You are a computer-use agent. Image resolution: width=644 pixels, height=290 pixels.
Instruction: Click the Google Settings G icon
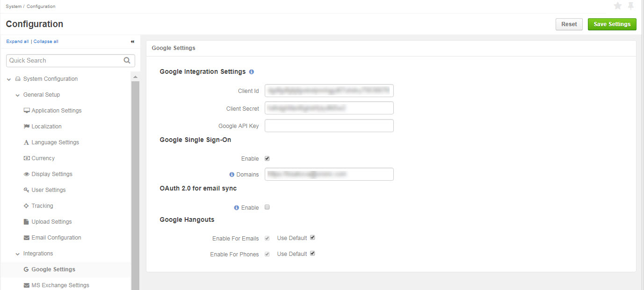click(27, 269)
